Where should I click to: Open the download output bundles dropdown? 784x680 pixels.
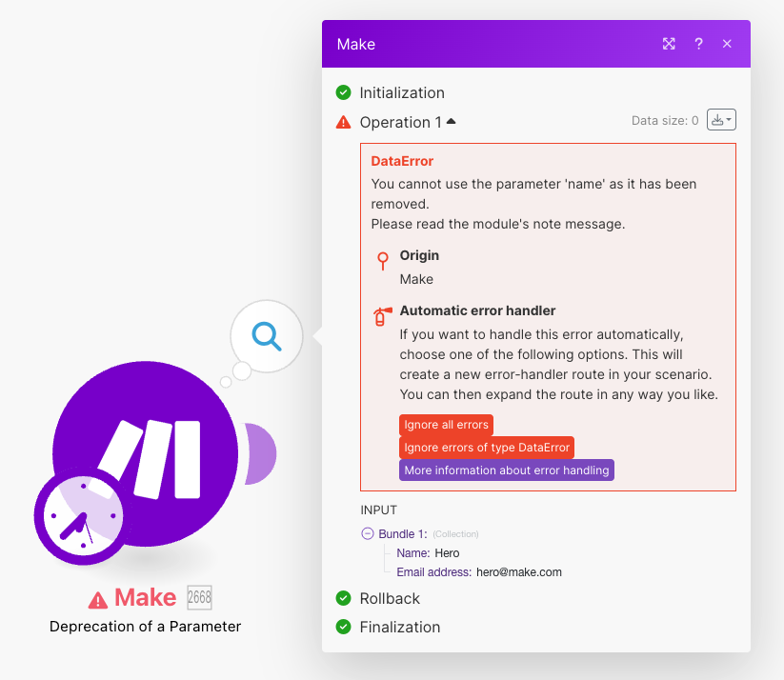(x=721, y=120)
